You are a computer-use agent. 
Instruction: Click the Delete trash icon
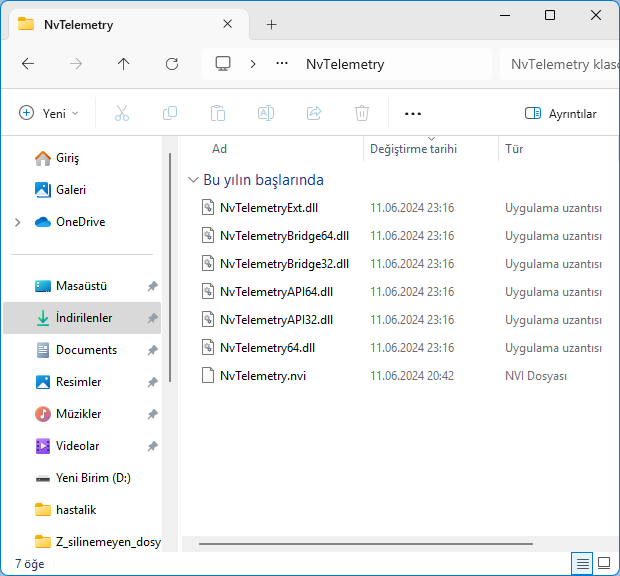(x=362, y=113)
